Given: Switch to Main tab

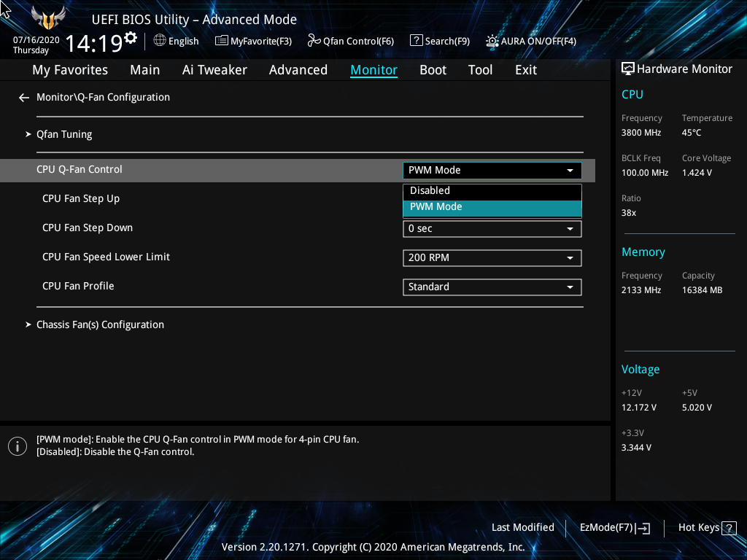Looking at the screenshot, I should tap(145, 70).
